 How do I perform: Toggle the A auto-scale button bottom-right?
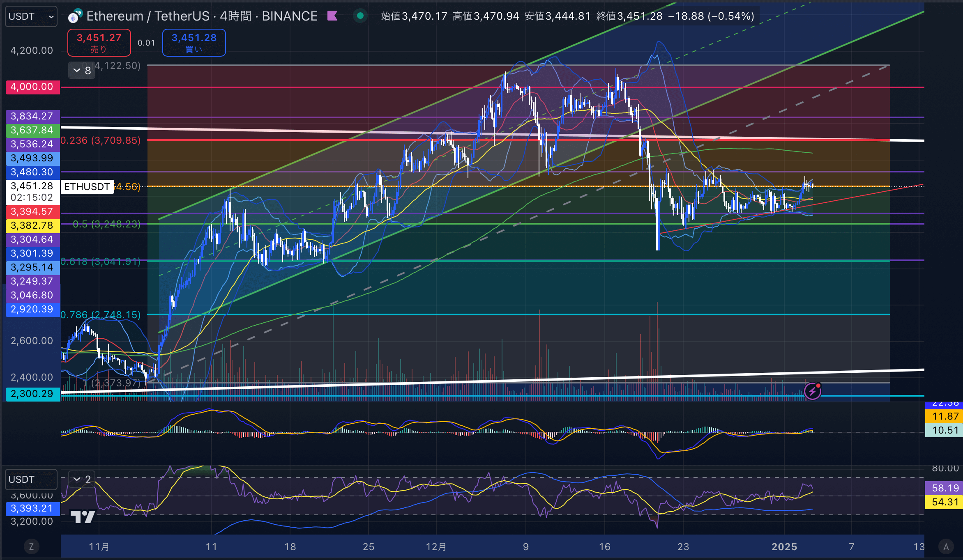point(946,546)
